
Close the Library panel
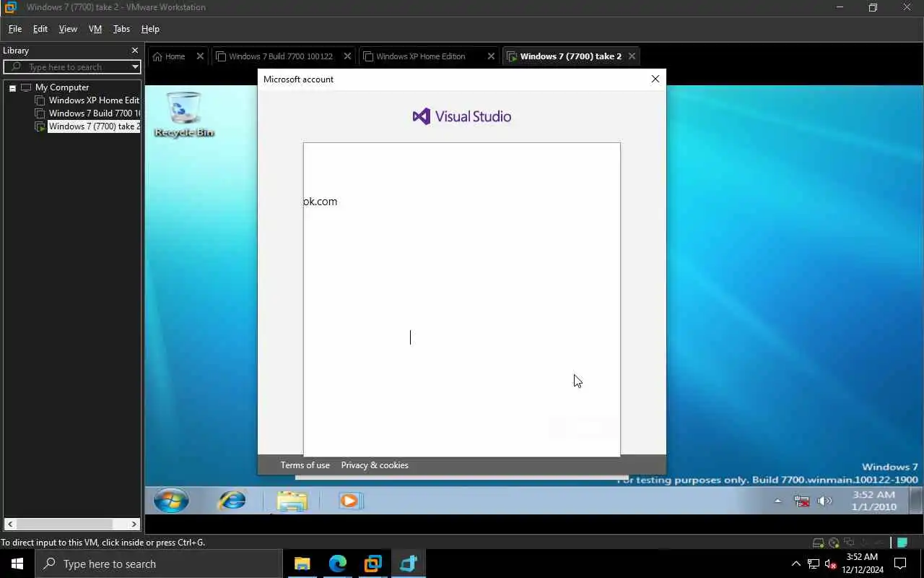(134, 51)
